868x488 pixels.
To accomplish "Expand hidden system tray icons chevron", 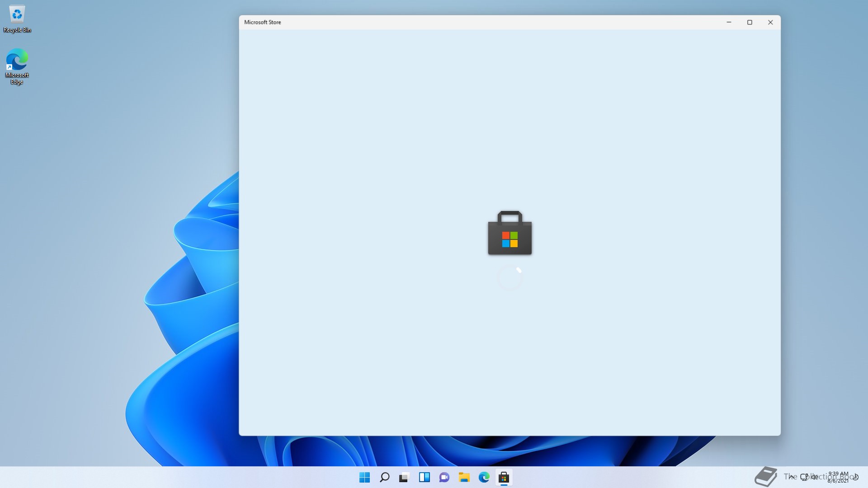I will 791,477.
